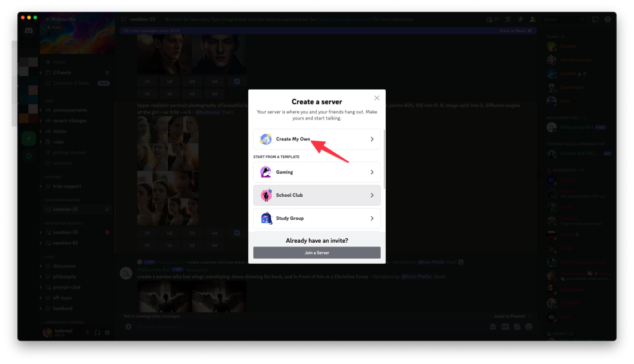Open the Inbox icon
The height and width of the screenshot is (364, 634).
pyautogui.click(x=595, y=19)
